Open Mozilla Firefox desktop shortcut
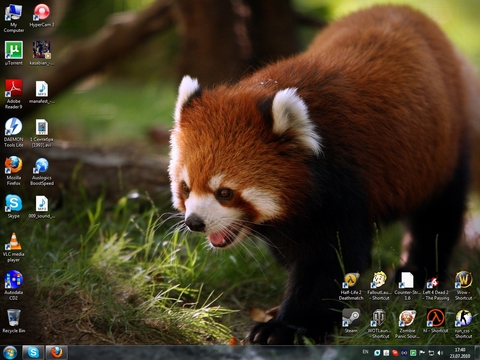 (x=14, y=171)
